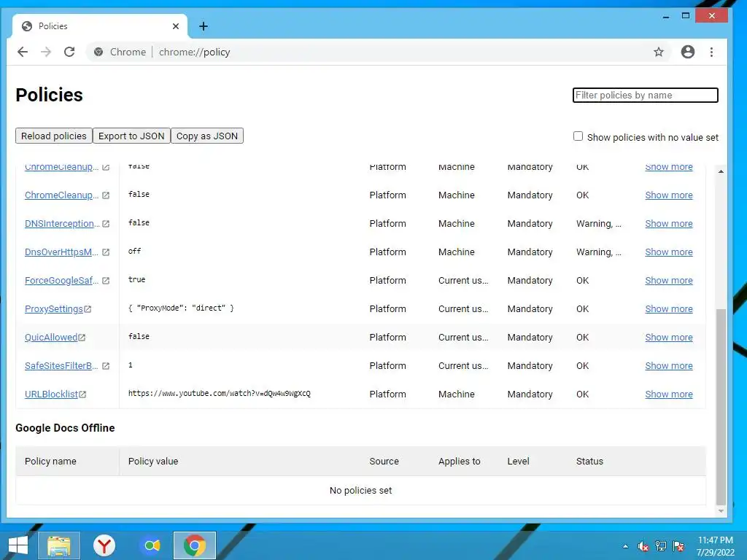Click the 'off' value of DnsOverHttpsM
Viewport: 747px width, 560px height.
pyautogui.click(x=134, y=251)
